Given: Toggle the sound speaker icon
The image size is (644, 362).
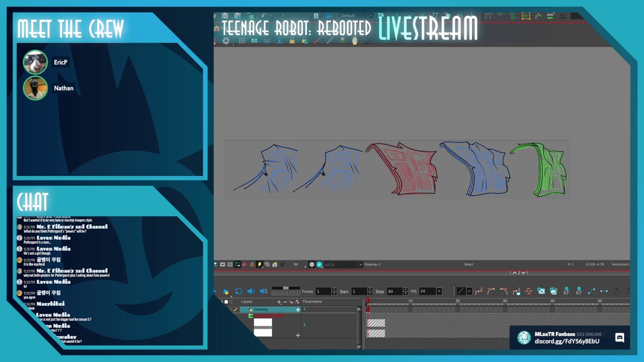Looking at the screenshot, I should click(x=251, y=291).
